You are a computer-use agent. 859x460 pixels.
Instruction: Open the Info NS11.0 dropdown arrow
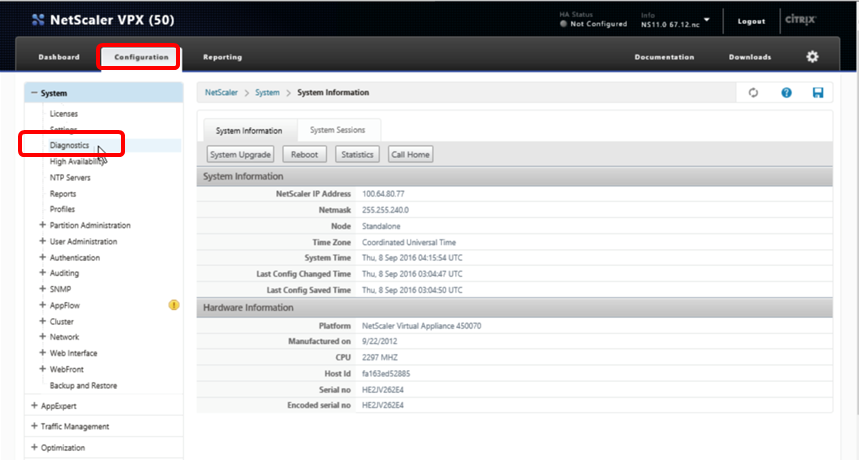[x=707, y=20]
